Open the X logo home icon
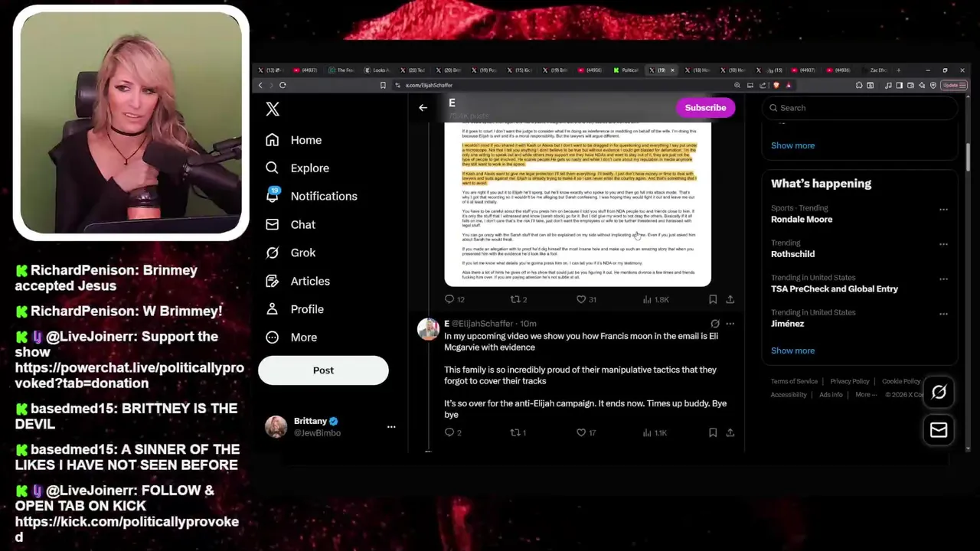Image resolution: width=980 pixels, height=551 pixels. coord(273,109)
